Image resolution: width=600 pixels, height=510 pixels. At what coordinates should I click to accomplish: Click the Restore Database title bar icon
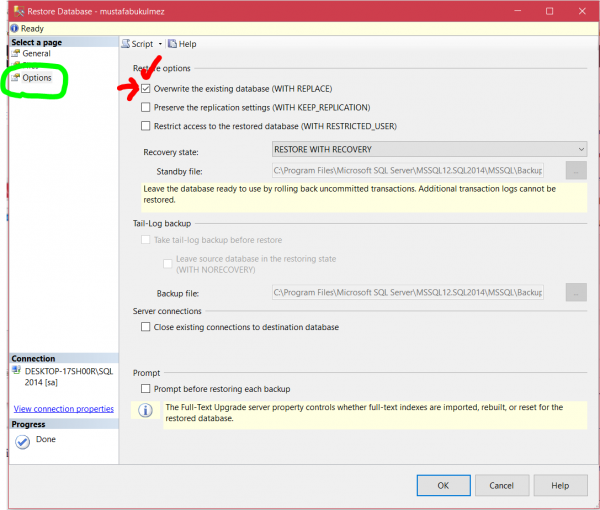(x=19, y=11)
